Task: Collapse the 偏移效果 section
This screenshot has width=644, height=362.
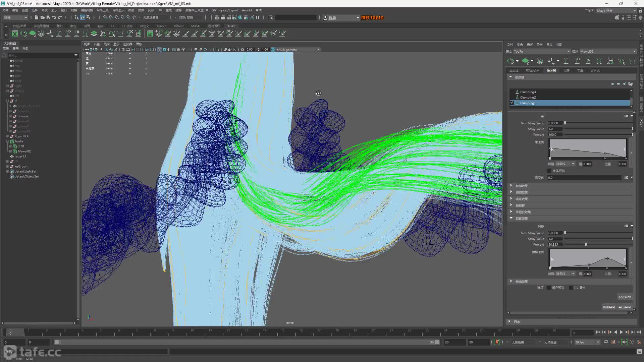Action: 511,218
